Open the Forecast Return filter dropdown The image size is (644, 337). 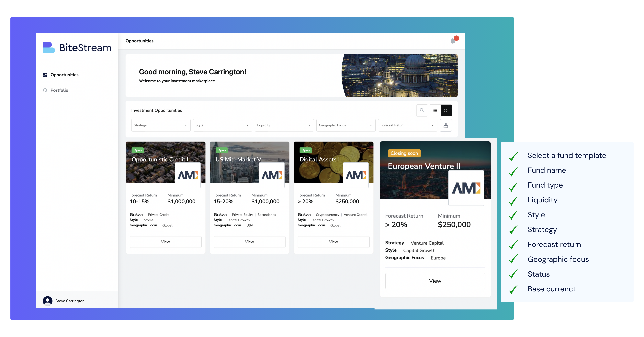pos(408,125)
